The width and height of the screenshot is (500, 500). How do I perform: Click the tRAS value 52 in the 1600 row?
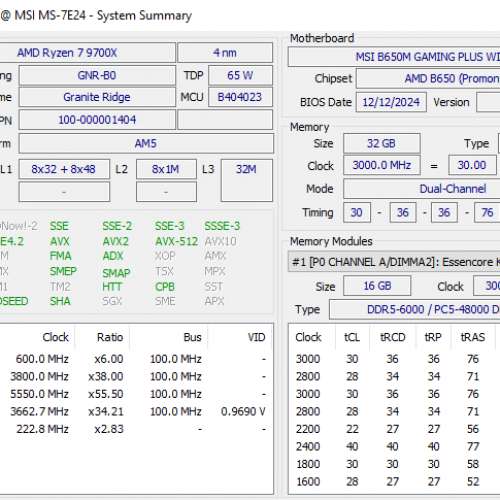473,482
